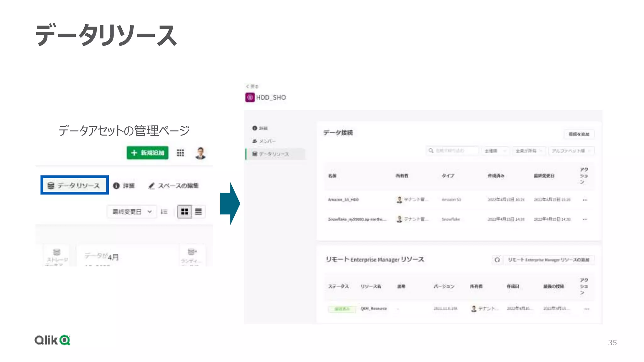The image size is (644, 362).
Task: Open actions menu for QEM_Resource row
Action: (x=586, y=309)
